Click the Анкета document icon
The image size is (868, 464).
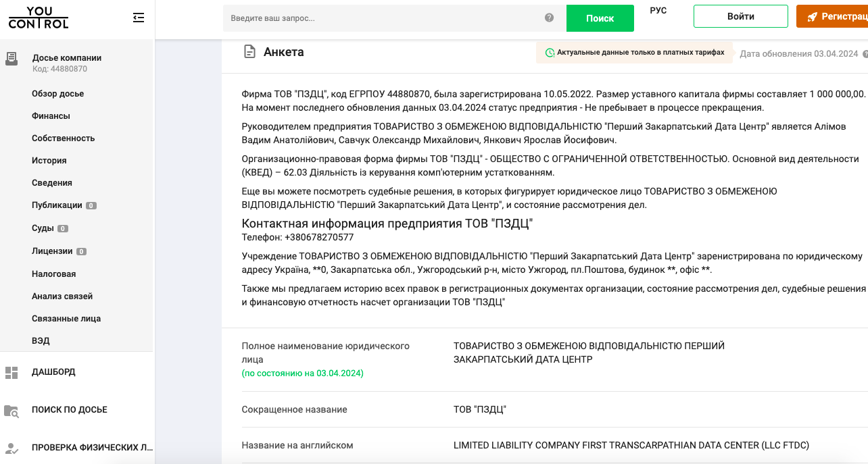tap(250, 52)
